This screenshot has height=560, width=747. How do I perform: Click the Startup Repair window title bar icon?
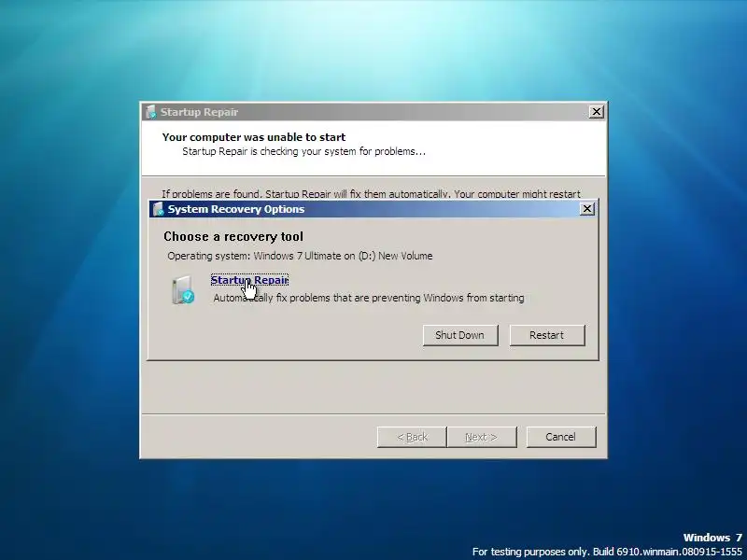(x=150, y=112)
